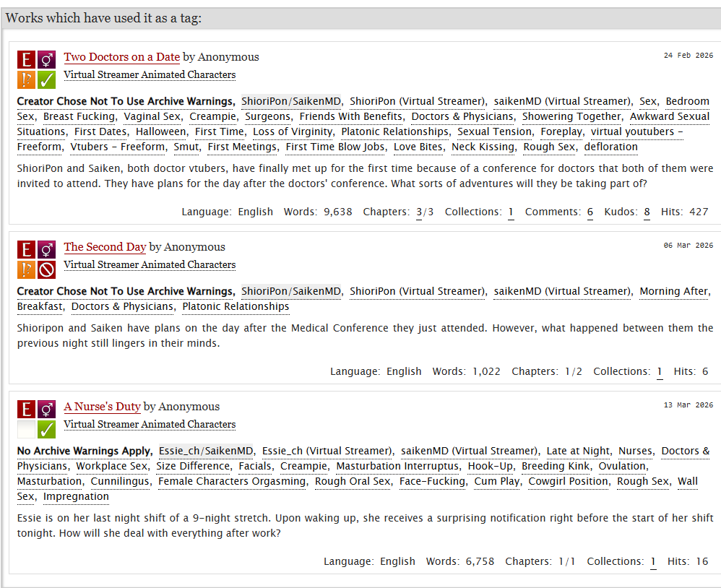This screenshot has width=721, height=588.
Task: Open the Virtual Streamer Animated Characters fandom under Two Doctors on a Date
Action: (150, 74)
